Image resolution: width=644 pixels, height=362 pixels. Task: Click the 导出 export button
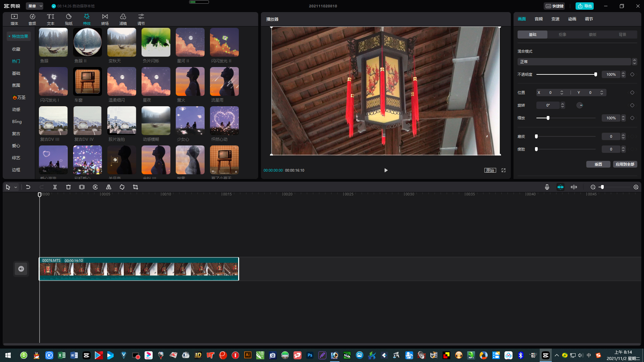coord(585,6)
